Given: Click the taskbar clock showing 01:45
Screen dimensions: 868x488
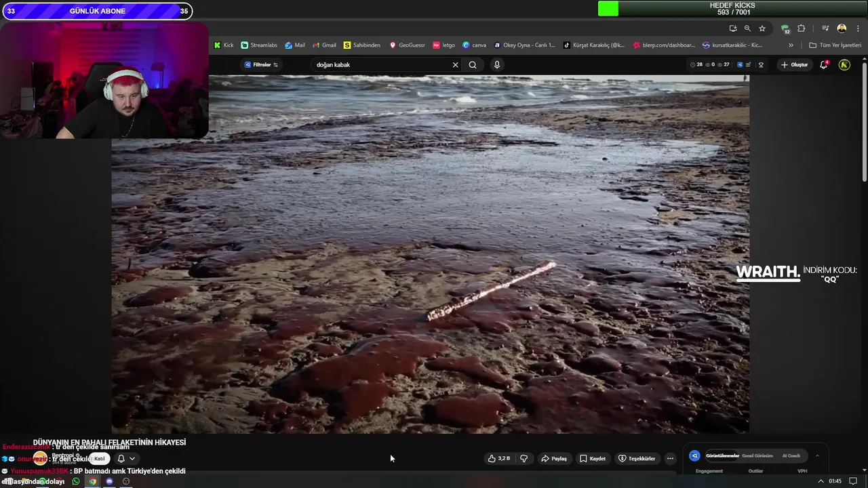Looking at the screenshot, I should coord(835,481).
